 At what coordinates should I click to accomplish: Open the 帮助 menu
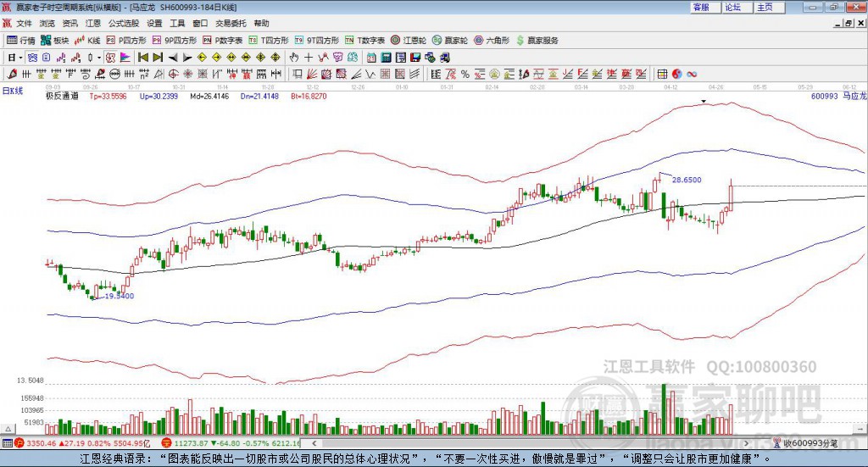[x=261, y=23]
